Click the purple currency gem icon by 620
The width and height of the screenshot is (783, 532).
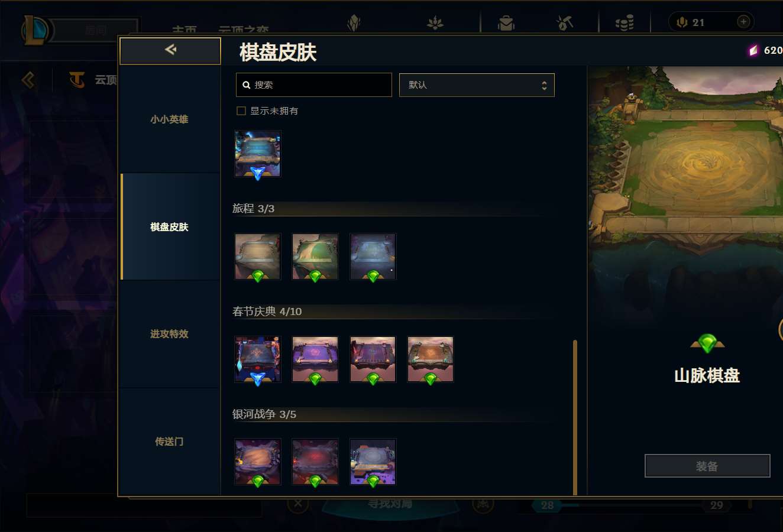(753, 51)
